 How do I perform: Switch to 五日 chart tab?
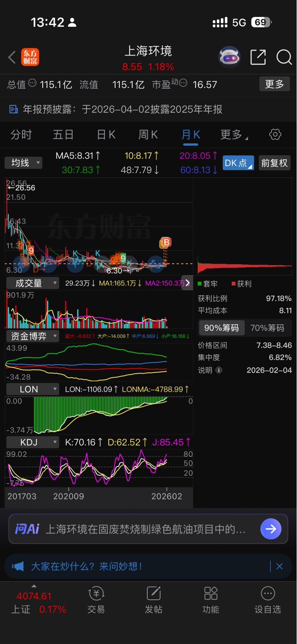63,135
